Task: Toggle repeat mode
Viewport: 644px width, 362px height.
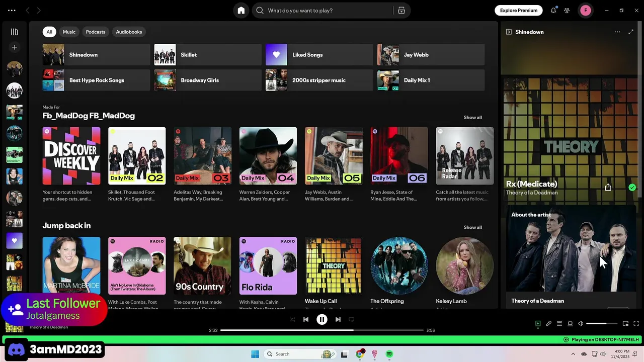Action: tap(352, 319)
